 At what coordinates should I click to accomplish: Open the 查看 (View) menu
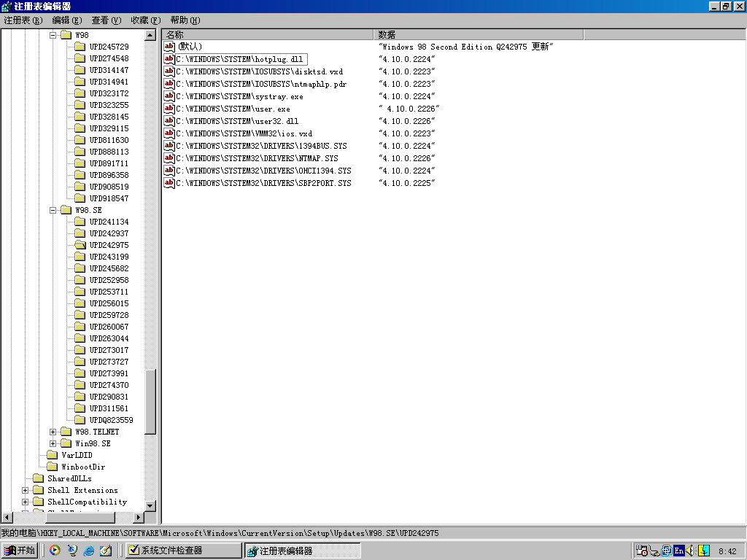(x=106, y=20)
